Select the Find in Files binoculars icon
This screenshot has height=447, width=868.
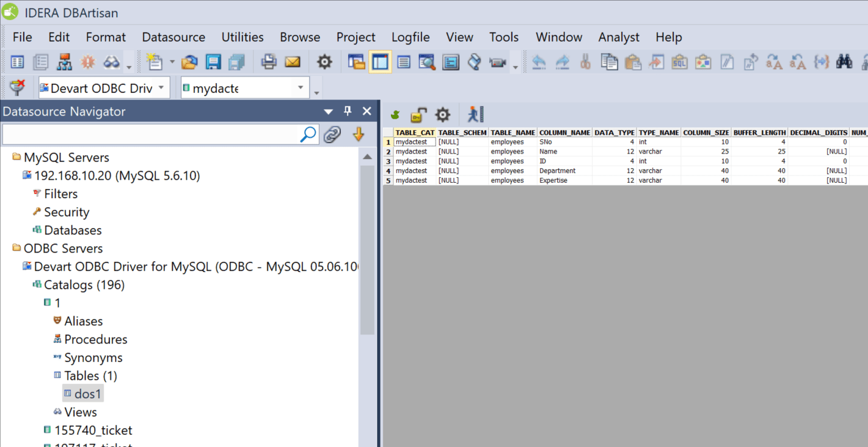pyautogui.click(x=845, y=62)
